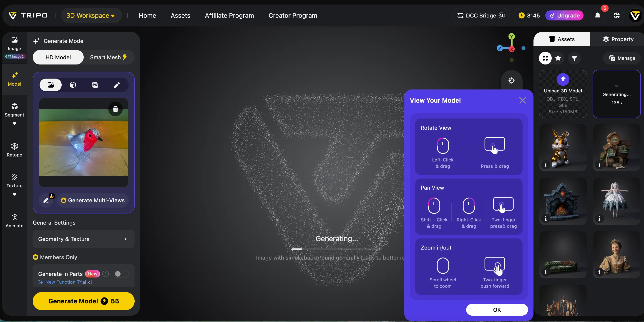
Task: Expand the Segment submenu arrow
Action: click(15, 124)
